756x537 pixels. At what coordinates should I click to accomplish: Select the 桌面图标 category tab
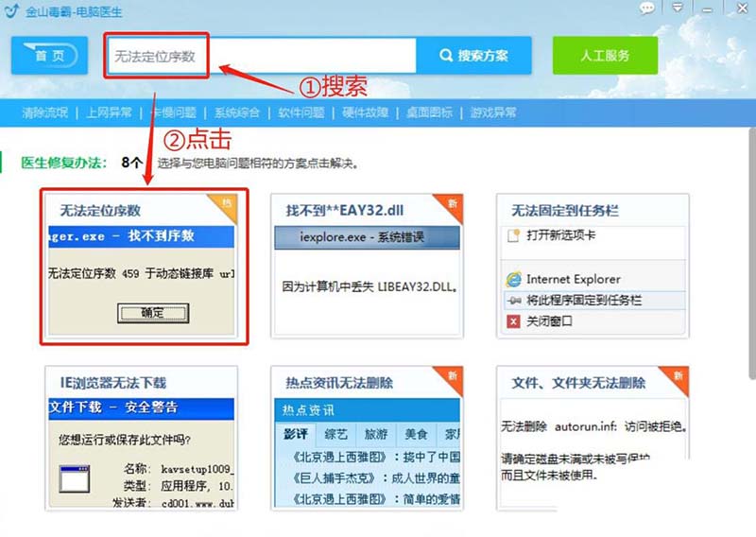[x=430, y=113]
